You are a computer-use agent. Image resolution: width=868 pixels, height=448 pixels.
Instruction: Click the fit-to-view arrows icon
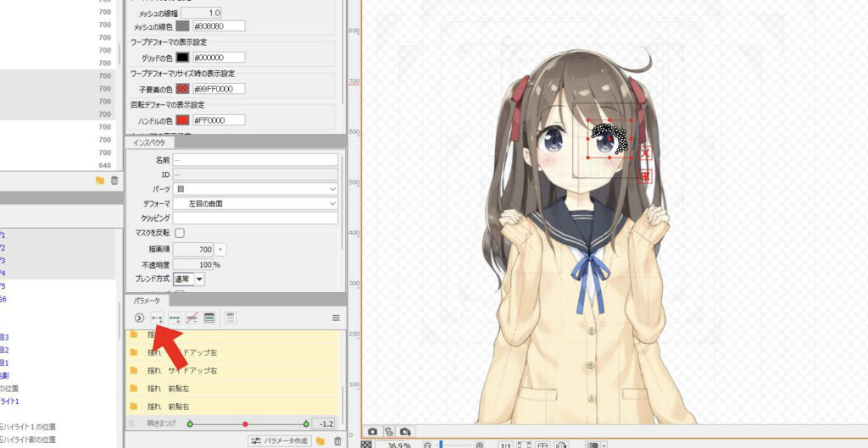coord(522,445)
